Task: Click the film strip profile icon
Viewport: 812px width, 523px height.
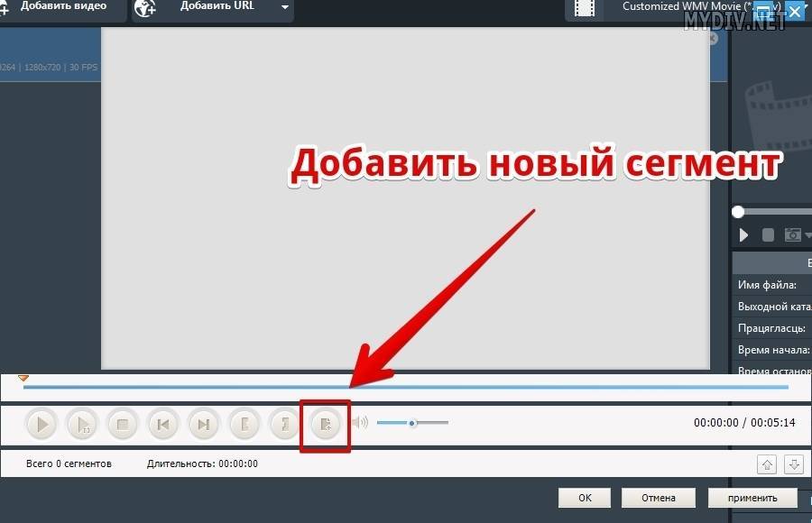Action: (585, 8)
